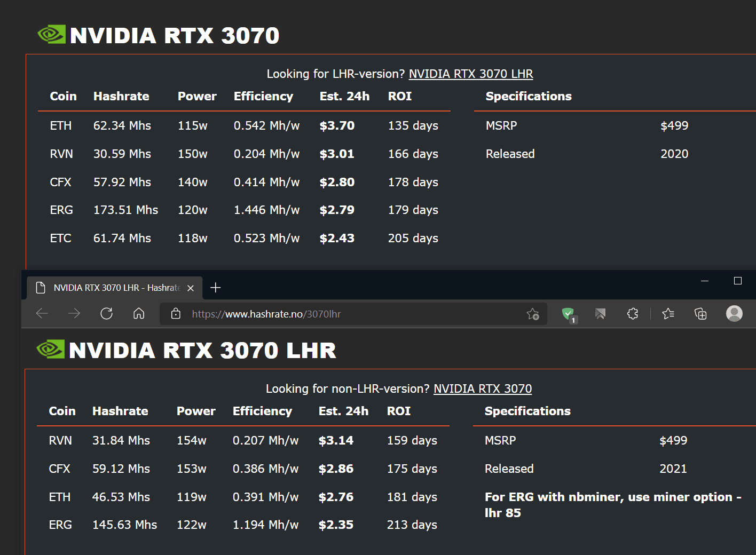This screenshot has width=756, height=555.
Task: Click the 166 days ROI value
Action: pos(413,154)
